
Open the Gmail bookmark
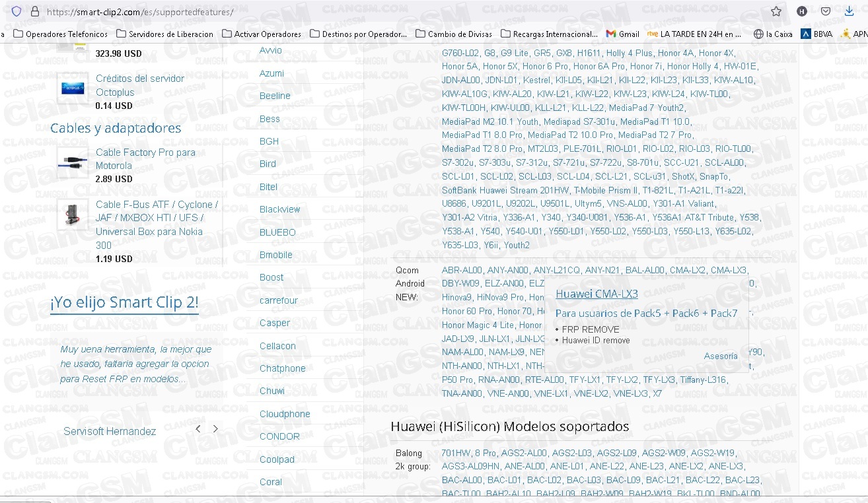pos(622,34)
